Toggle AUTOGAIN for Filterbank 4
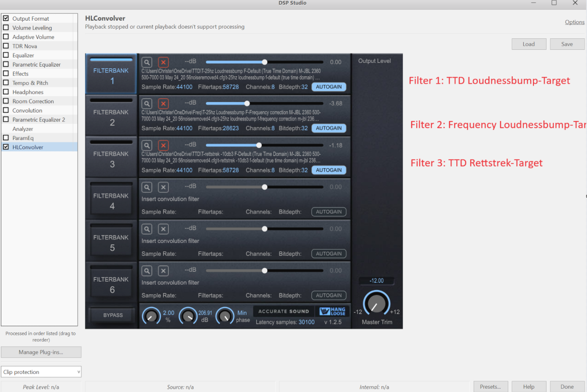Screen dimensions: 587x392 tap(329, 212)
